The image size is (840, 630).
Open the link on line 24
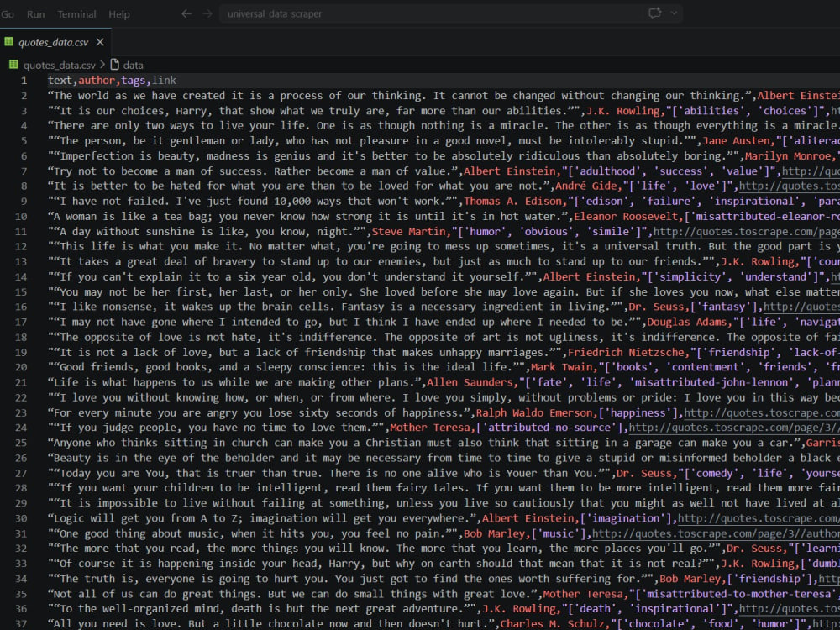[734, 428]
